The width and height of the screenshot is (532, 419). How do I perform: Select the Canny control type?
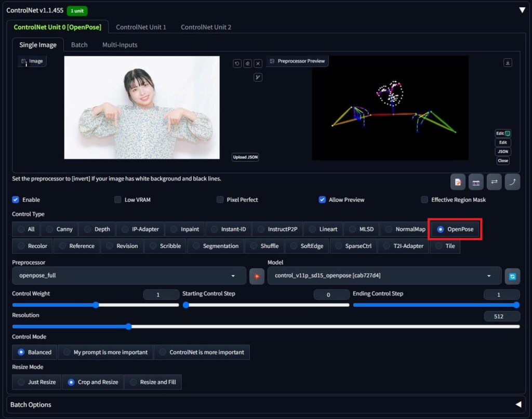tap(59, 229)
